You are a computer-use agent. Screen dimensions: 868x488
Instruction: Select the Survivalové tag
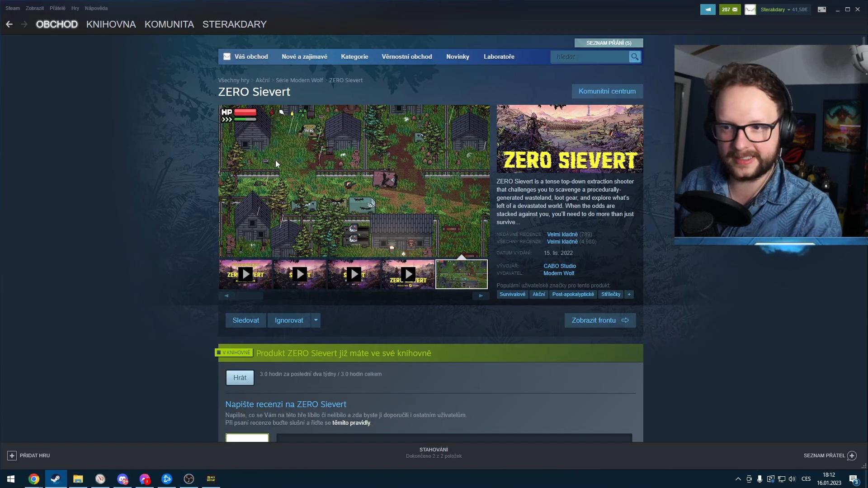point(512,295)
